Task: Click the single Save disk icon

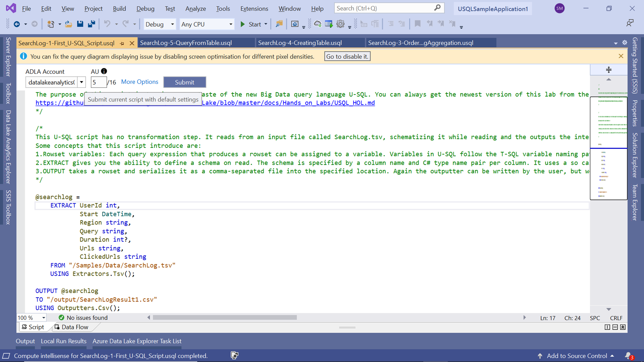Action: [80, 24]
